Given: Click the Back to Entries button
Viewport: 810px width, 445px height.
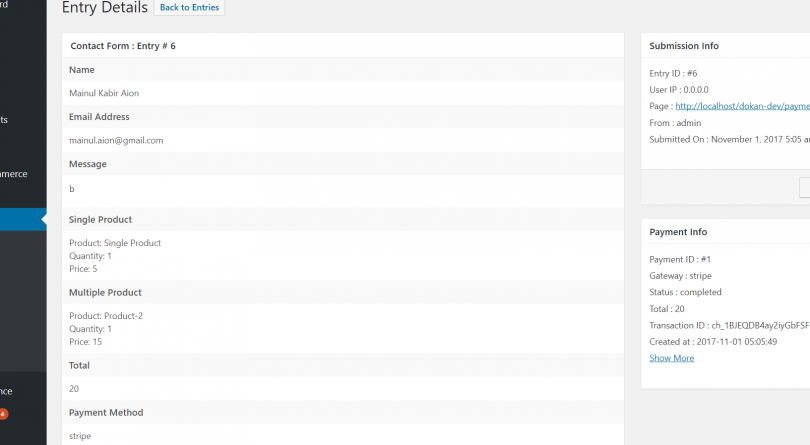Looking at the screenshot, I should pyautogui.click(x=189, y=8).
